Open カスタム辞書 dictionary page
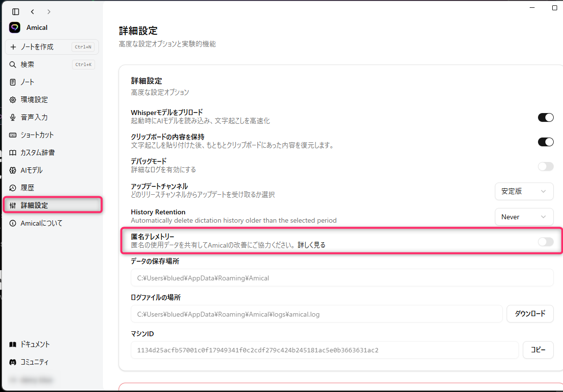Image resolution: width=563 pixels, height=392 pixels. (x=37, y=153)
